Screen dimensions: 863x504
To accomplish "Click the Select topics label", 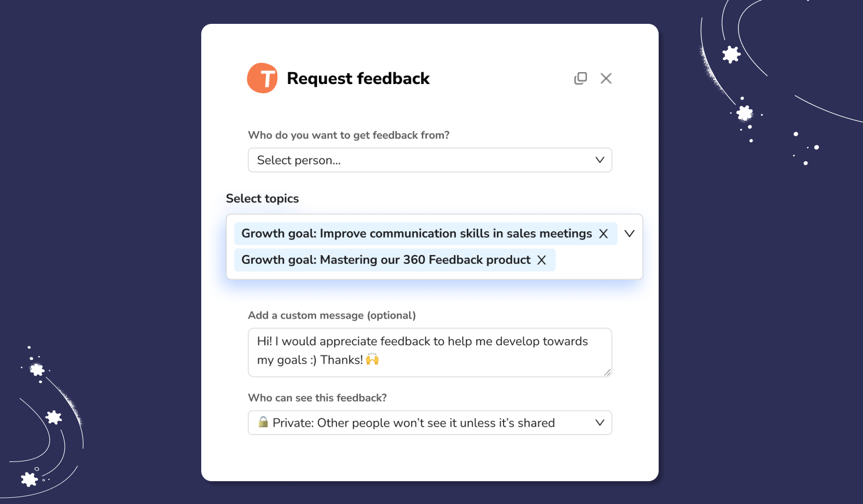I will (x=262, y=198).
